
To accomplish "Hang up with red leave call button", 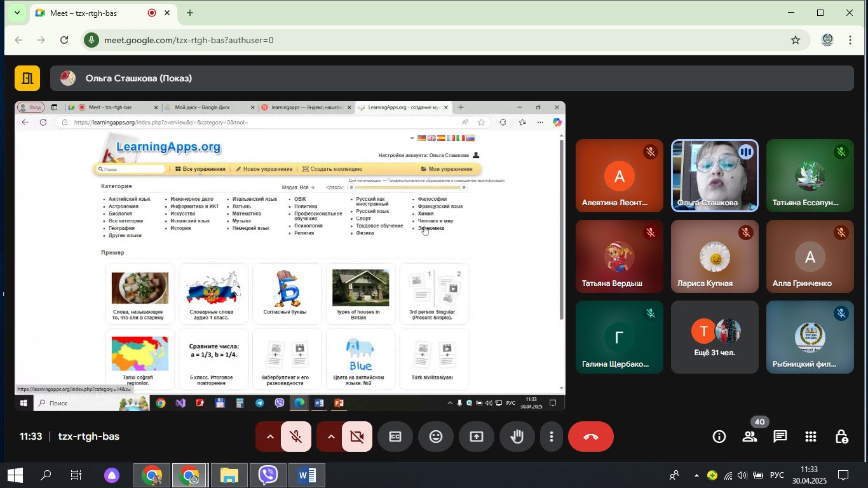I will pos(591,437).
